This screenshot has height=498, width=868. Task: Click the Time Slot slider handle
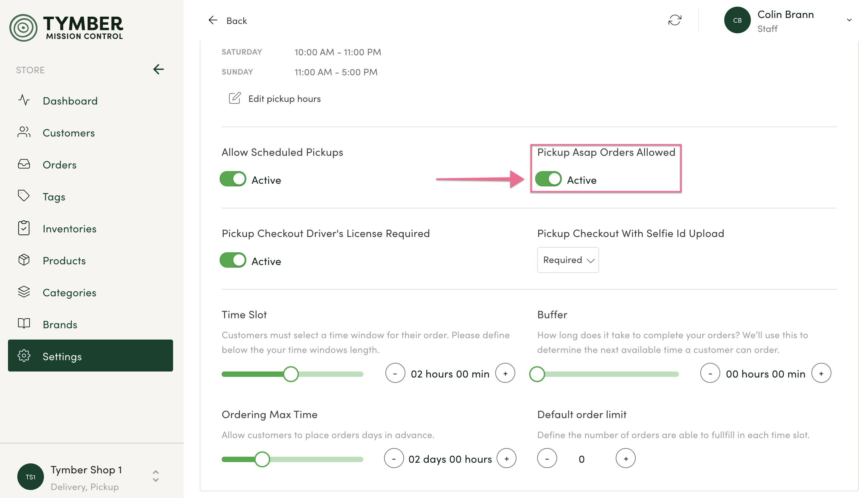[x=291, y=374]
